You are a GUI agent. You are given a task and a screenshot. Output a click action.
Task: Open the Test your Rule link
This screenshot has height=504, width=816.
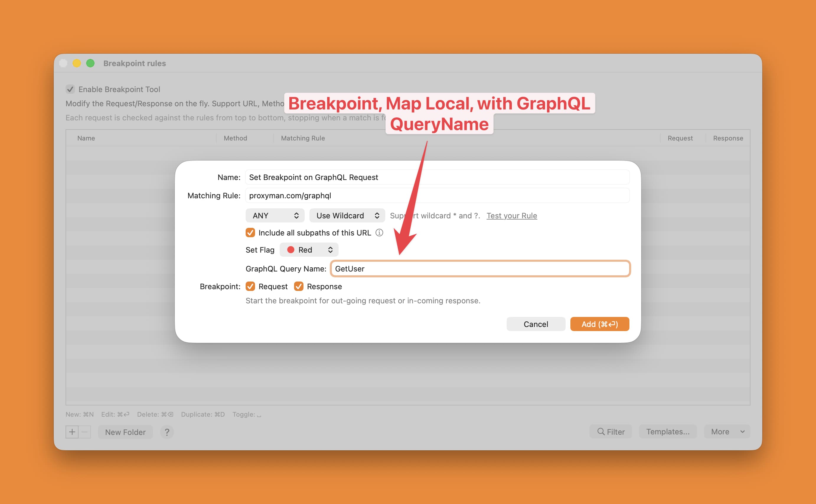click(x=512, y=216)
